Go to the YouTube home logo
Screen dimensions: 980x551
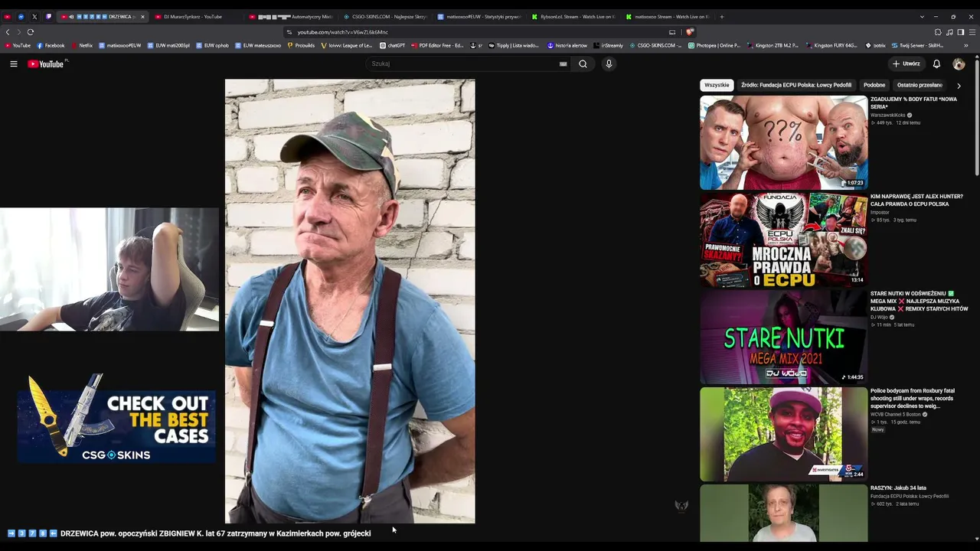click(x=46, y=64)
